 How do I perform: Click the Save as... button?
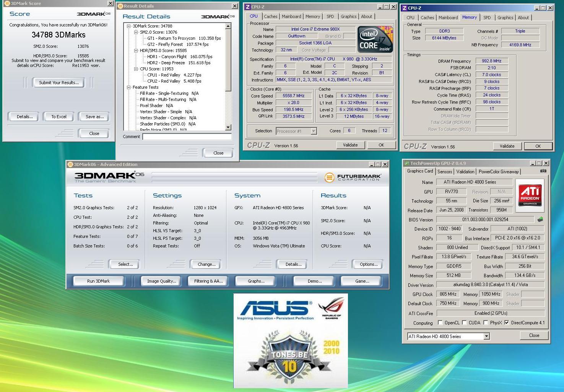tap(94, 117)
